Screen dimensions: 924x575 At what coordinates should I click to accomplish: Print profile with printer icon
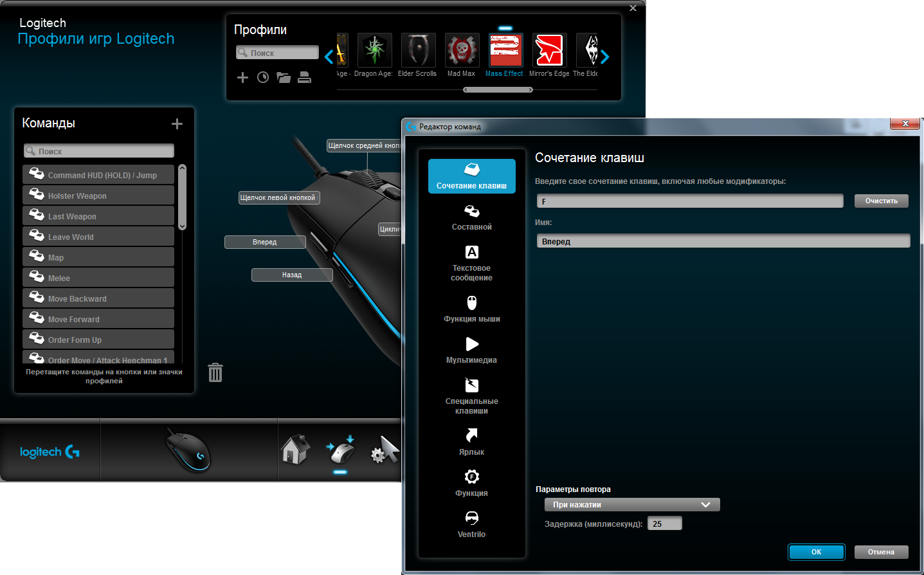tap(305, 78)
